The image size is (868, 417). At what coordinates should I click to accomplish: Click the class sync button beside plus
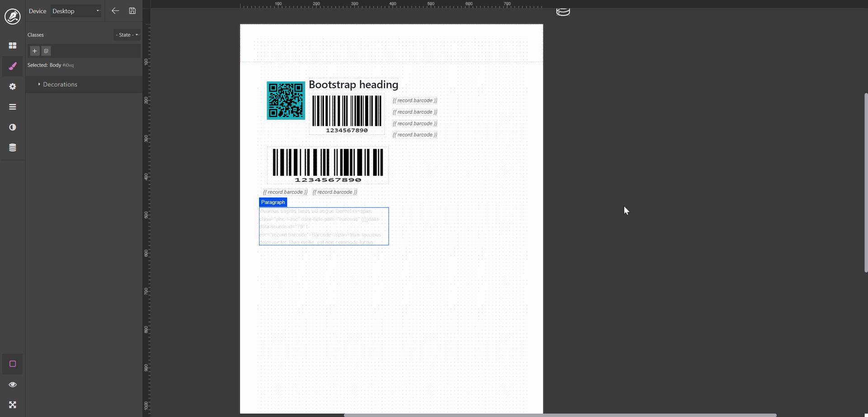46,51
